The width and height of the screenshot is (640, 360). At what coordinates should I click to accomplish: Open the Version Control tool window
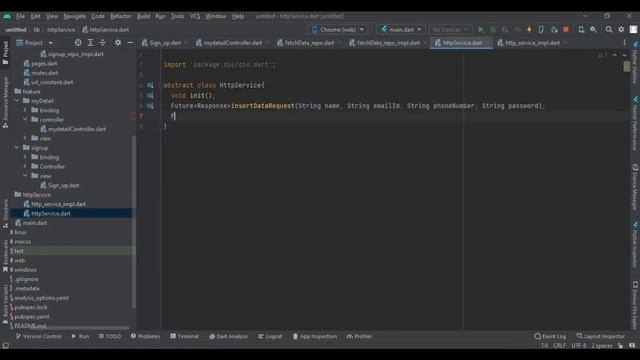tap(39, 336)
